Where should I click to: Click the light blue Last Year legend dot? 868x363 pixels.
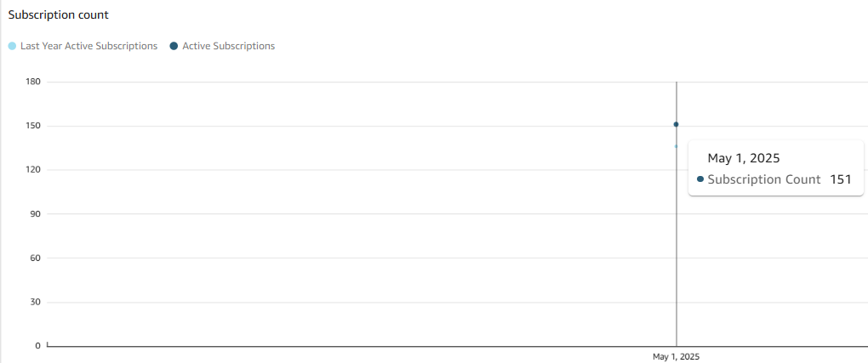pyautogui.click(x=12, y=46)
